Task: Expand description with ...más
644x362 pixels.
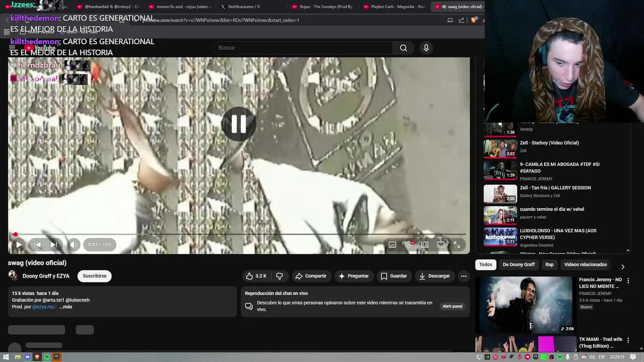Action: 66,307
